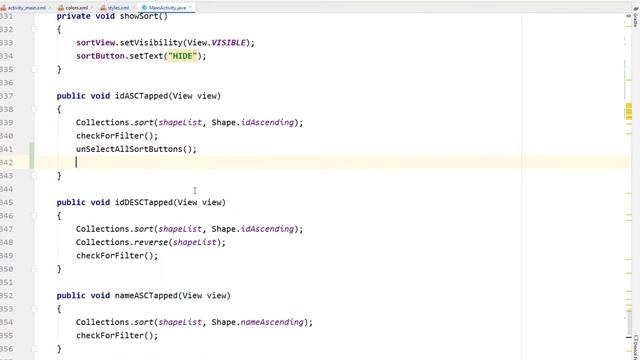The image size is (640, 360).
Task: Collapse showSort method at line 332
Action: [34, 29]
